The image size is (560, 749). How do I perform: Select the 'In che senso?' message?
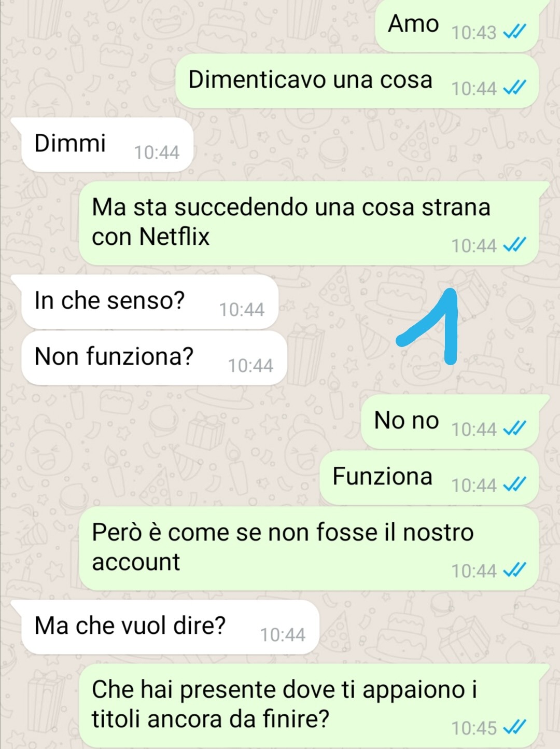click(149, 301)
